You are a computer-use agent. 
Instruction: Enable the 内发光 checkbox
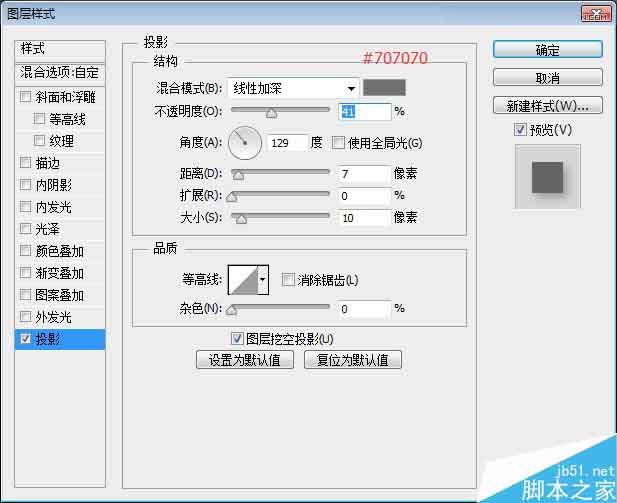pos(25,206)
